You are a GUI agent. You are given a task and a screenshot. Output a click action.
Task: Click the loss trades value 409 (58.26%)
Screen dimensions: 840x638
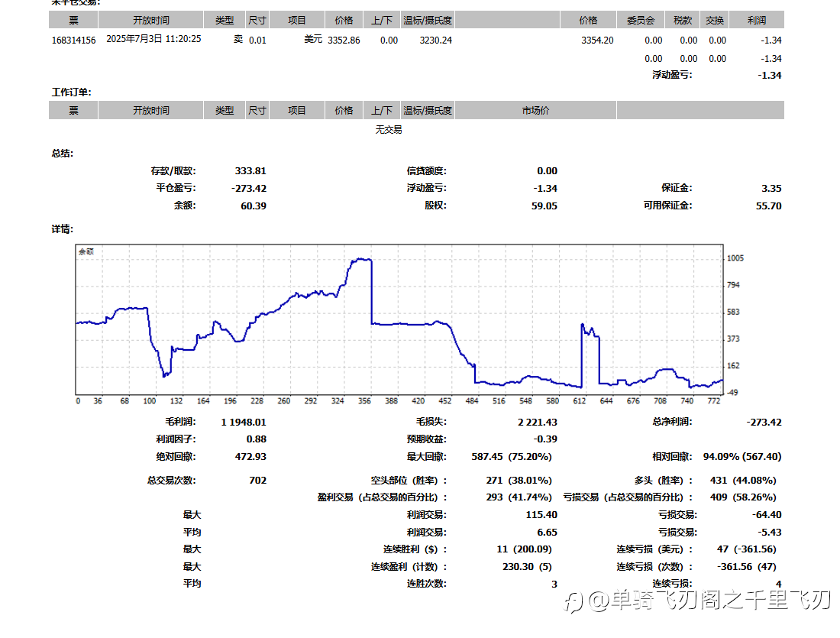[743, 497]
